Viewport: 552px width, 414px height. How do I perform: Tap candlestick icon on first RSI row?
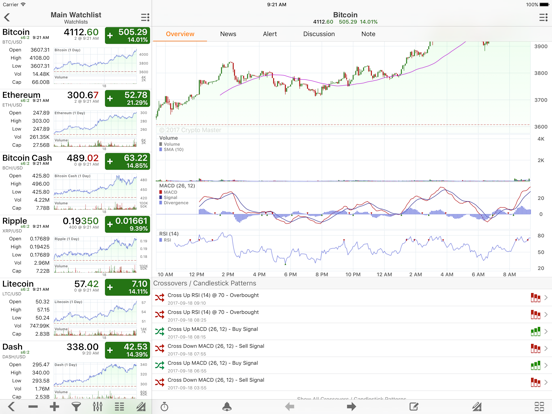pos(535,298)
